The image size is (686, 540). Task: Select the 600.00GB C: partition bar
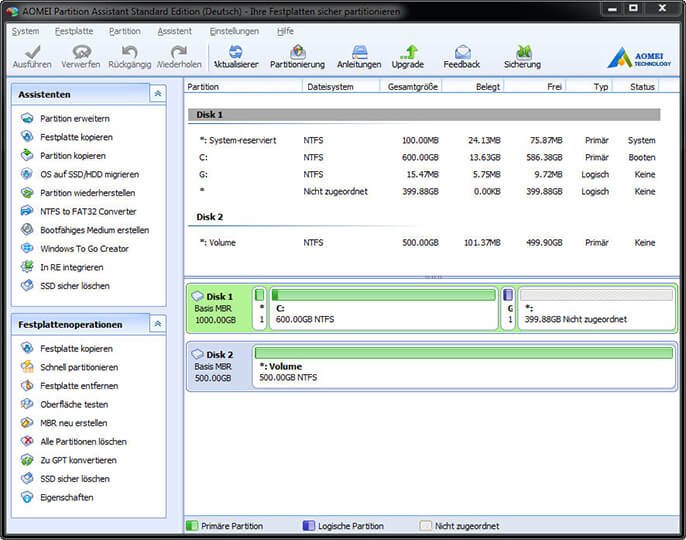pyautogui.click(x=384, y=308)
